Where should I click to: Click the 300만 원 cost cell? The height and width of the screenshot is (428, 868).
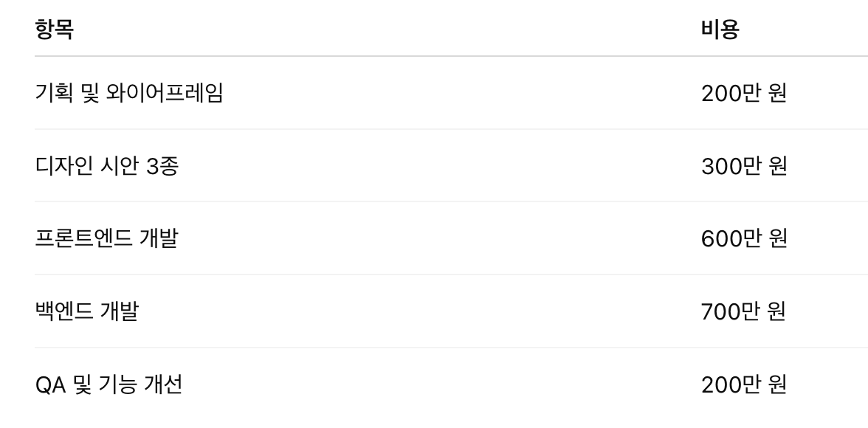click(743, 165)
